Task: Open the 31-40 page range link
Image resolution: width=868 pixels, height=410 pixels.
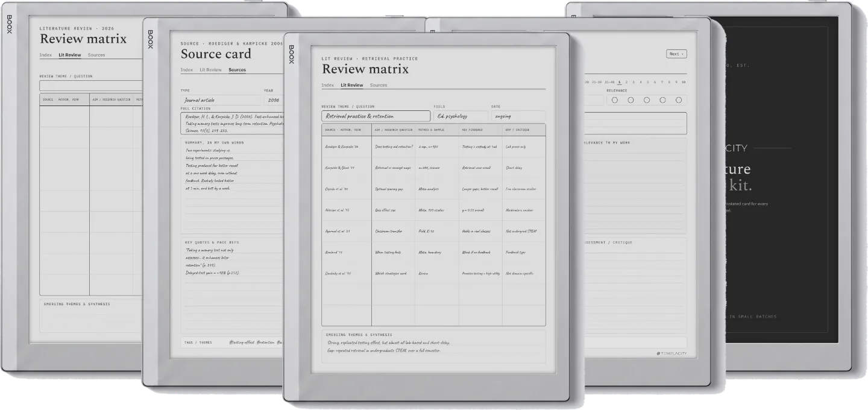Action: pos(609,82)
